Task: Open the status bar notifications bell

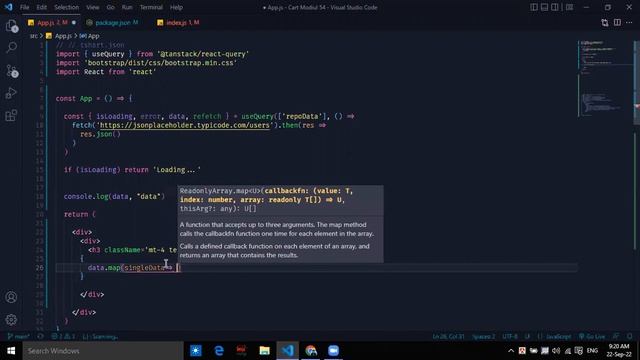Action: (630, 337)
